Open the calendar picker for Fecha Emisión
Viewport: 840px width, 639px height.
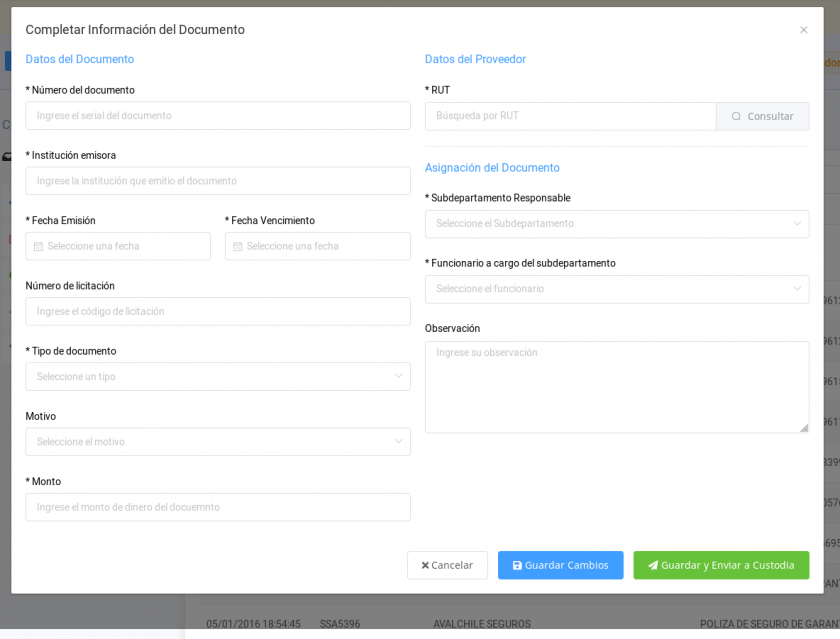[x=38, y=246]
